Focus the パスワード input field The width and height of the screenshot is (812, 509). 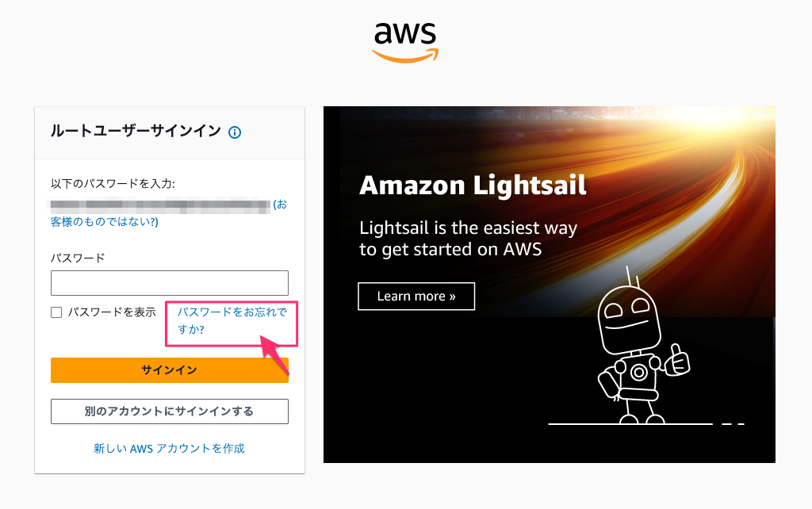pyautogui.click(x=169, y=283)
